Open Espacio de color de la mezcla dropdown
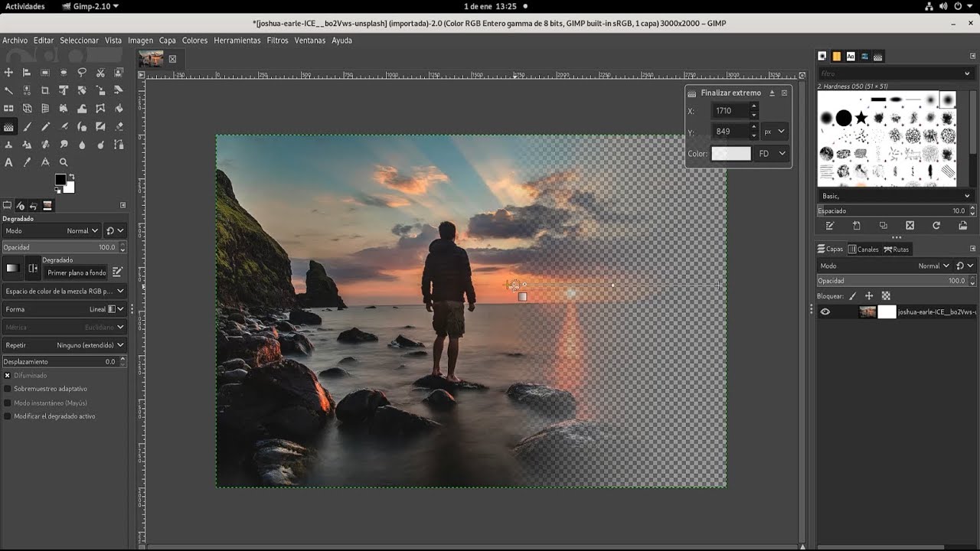The width and height of the screenshot is (980, 551). point(64,292)
